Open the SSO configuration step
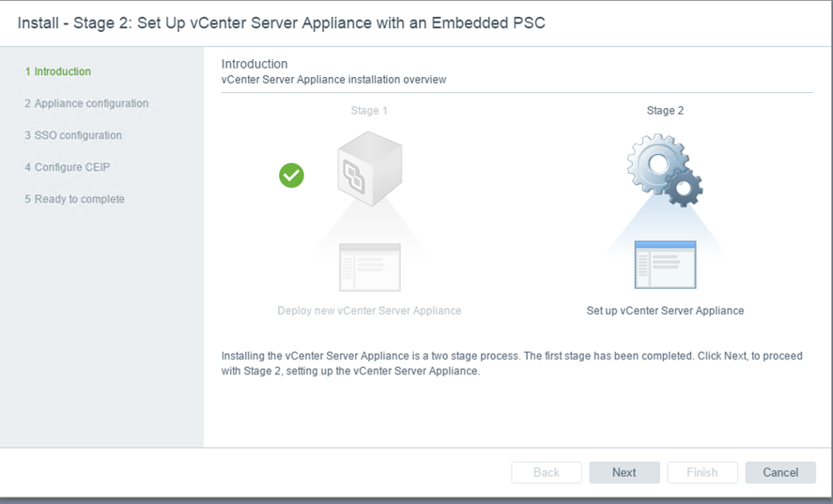Image resolution: width=833 pixels, height=504 pixels. (x=73, y=135)
